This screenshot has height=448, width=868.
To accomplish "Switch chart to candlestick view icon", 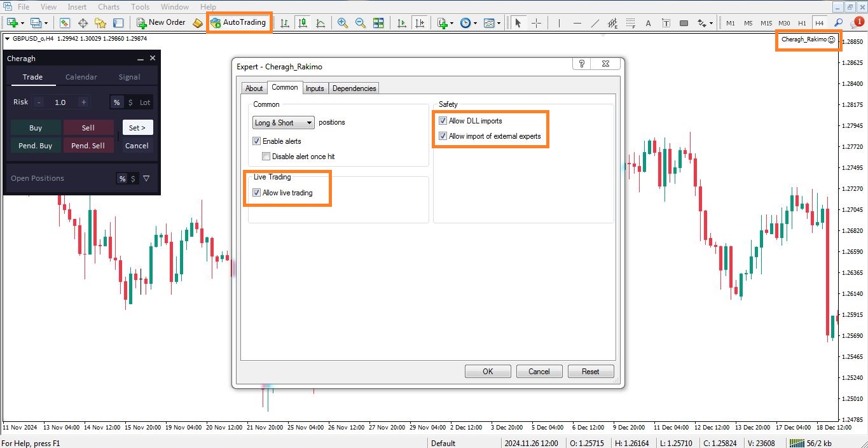I will click(303, 23).
